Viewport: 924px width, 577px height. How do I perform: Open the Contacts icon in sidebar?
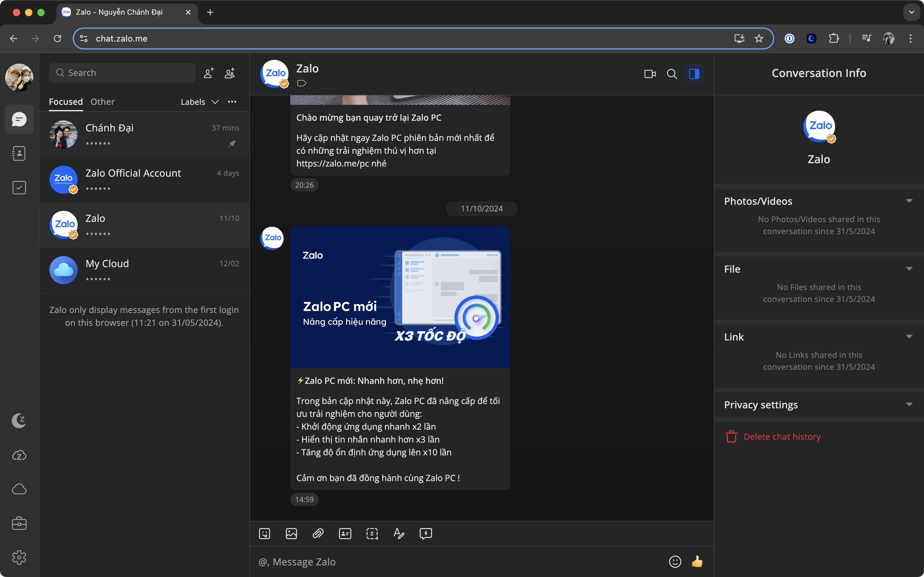(19, 153)
